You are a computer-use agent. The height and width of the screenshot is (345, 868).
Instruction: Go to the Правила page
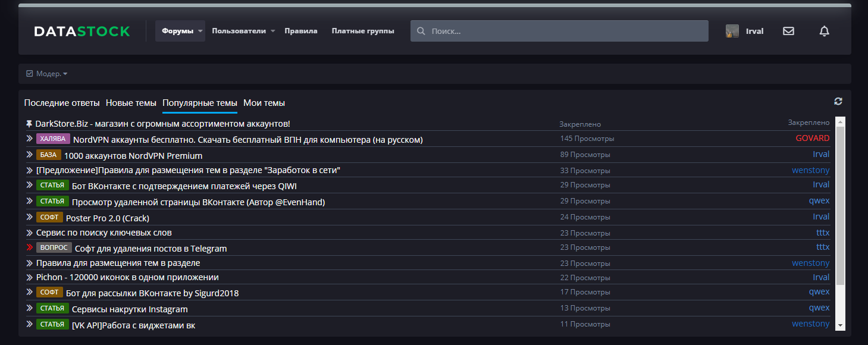pyautogui.click(x=301, y=31)
